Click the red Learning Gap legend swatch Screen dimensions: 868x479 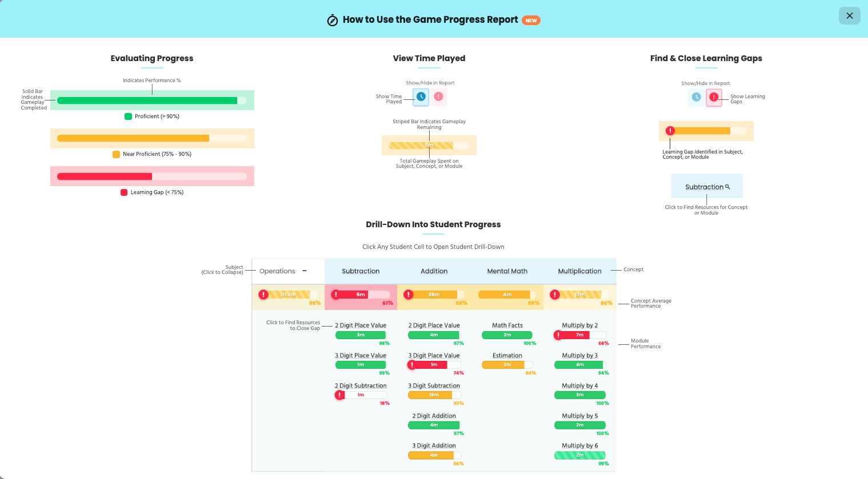124,192
